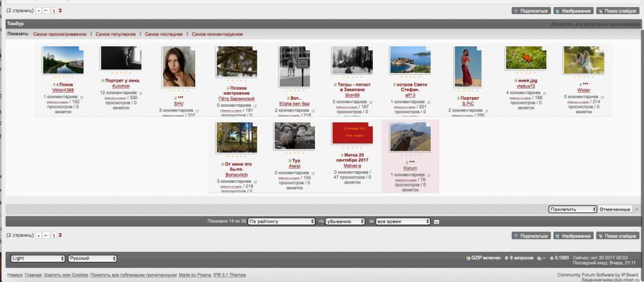Click the GZIP enabled status icon
The width and height of the screenshot is (644, 282).
pyautogui.click(x=468, y=258)
